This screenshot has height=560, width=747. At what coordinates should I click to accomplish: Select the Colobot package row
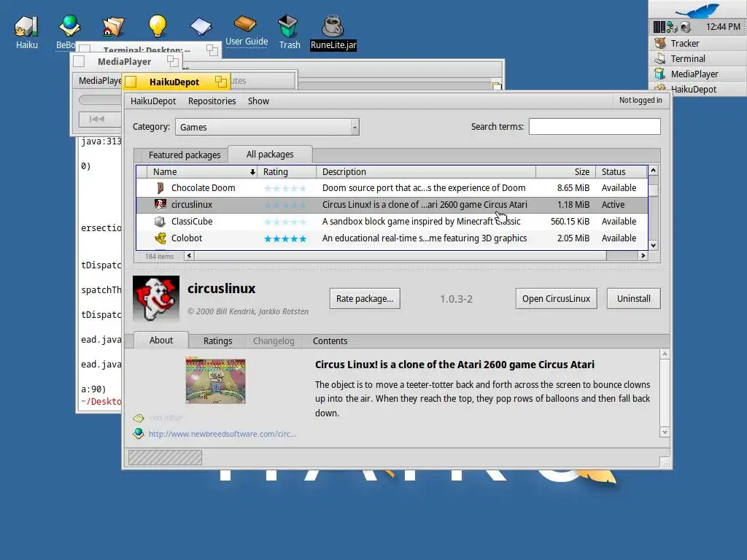(x=392, y=238)
